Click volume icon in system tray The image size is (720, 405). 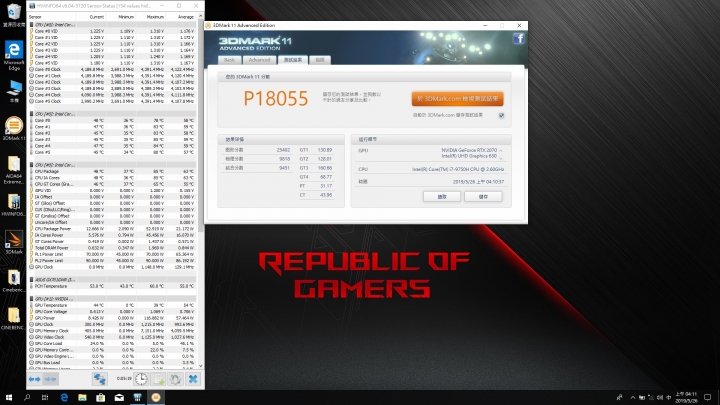[660, 397]
